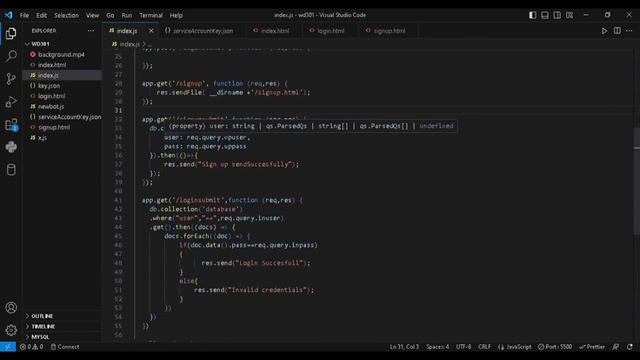Open Explorer Views and More Actions ellipsis
The image size is (640, 360).
tap(91, 31)
